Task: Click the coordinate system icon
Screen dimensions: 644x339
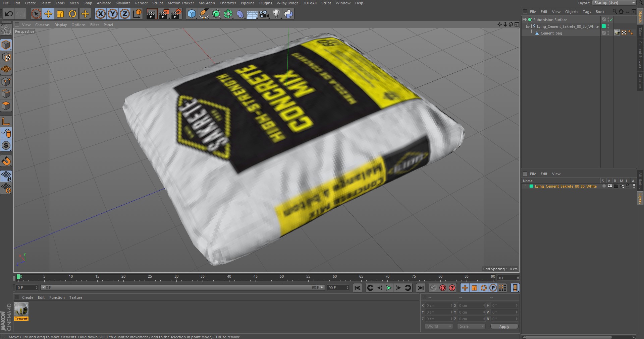Action: 137,14
